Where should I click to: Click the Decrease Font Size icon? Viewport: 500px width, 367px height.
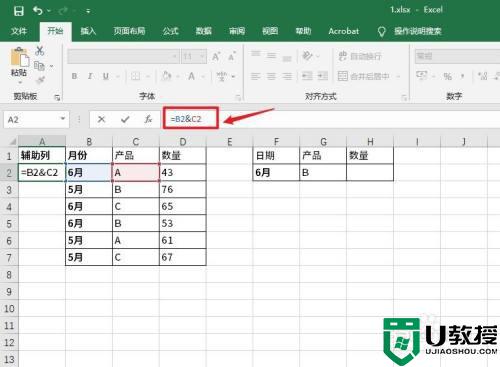232,57
